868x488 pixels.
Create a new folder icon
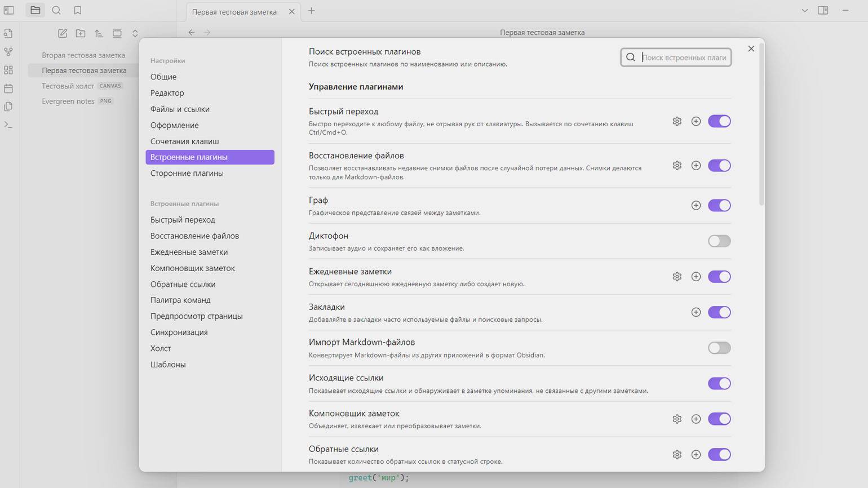81,33
